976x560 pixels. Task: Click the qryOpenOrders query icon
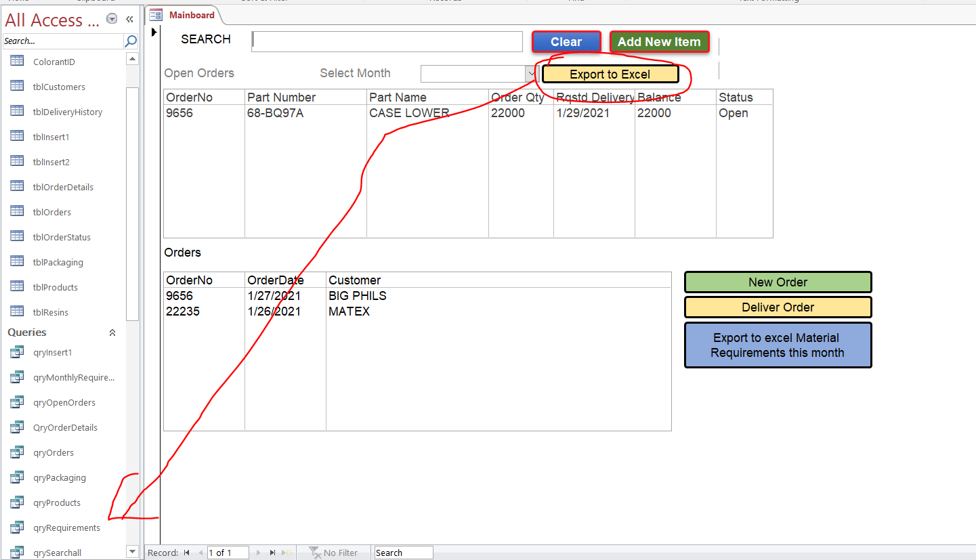[x=18, y=402]
